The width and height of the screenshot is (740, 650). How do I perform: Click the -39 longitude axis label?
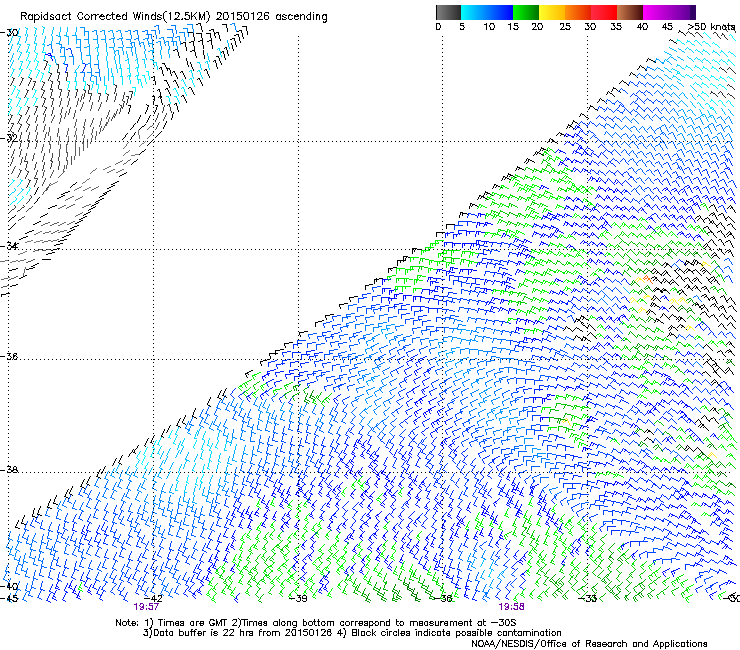298,599
